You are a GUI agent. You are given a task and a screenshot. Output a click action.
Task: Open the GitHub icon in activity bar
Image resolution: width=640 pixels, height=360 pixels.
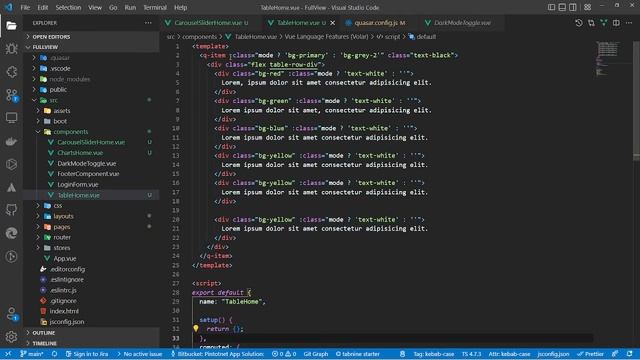[x=11, y=210]
